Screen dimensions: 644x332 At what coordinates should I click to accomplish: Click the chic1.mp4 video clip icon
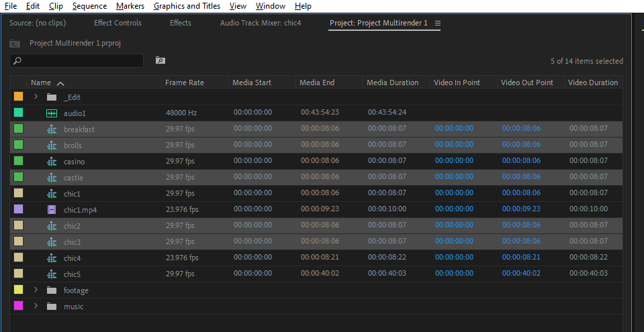coord(52,210)
